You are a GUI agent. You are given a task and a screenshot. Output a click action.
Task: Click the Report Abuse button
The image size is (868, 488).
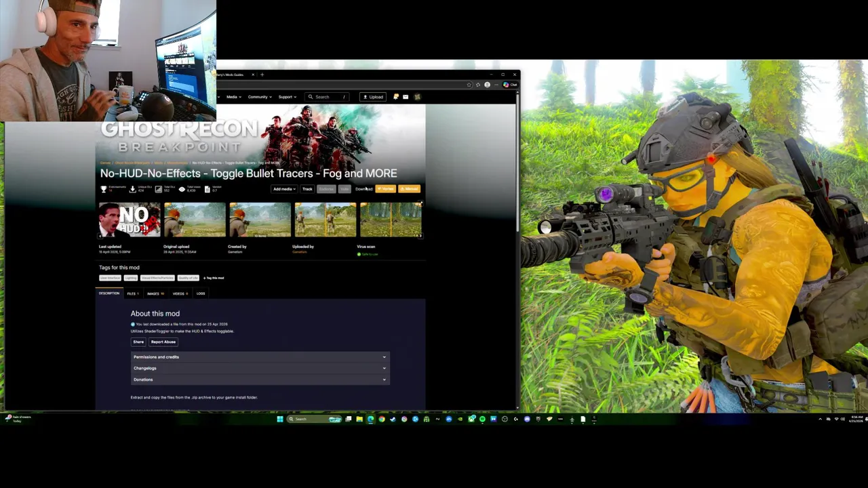pyautogui.click(x=163, y=342)
